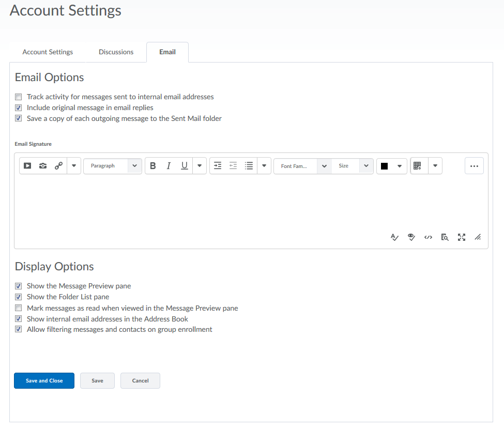
Task: Click the insert table icon
Action: pos(418,166)
